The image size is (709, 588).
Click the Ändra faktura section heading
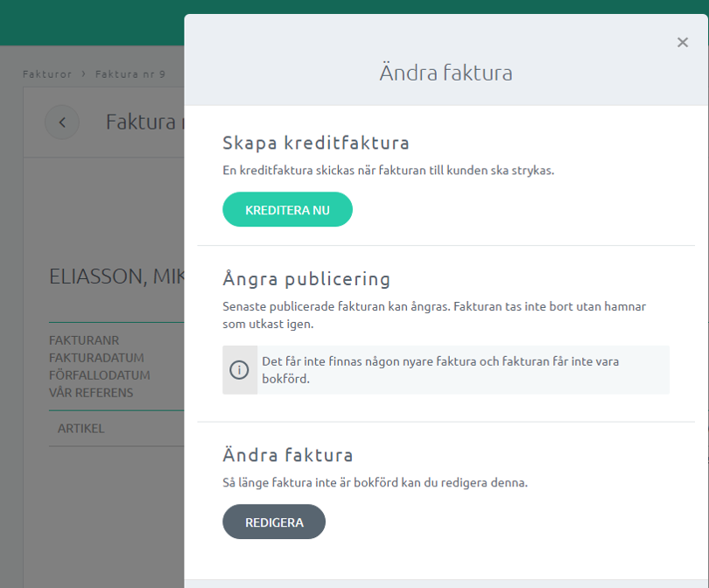(288, 455)
